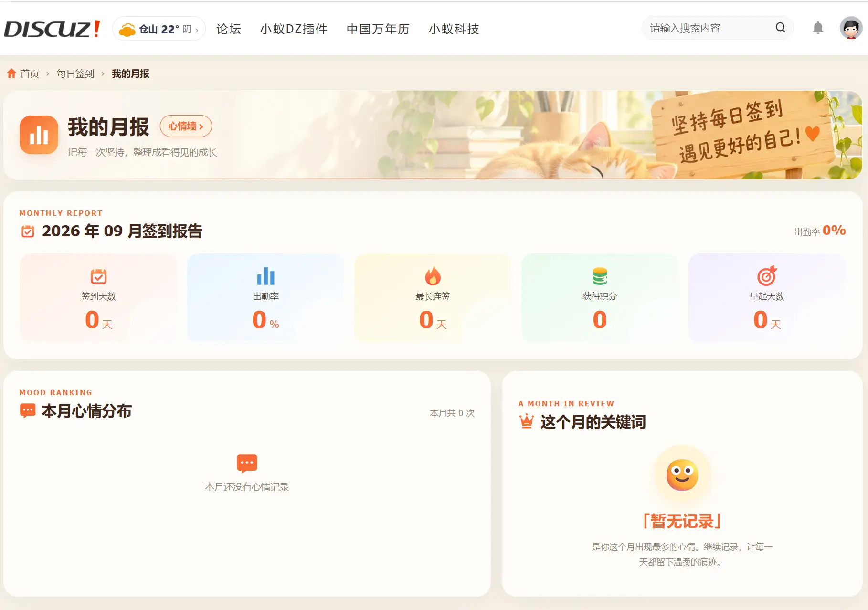Go to 中国万年历 in the navigation
Viewport: 868px width, 610px height.
tap(378, 29)
